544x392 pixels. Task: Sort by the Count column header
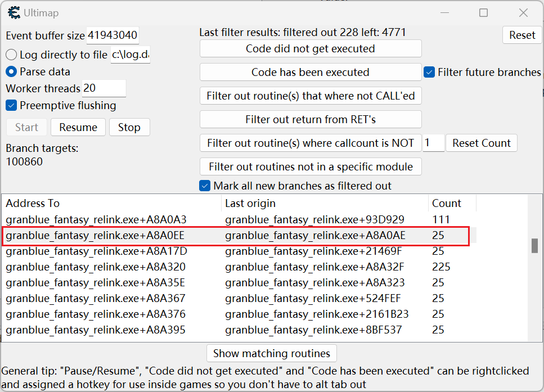tap(451, 203)
